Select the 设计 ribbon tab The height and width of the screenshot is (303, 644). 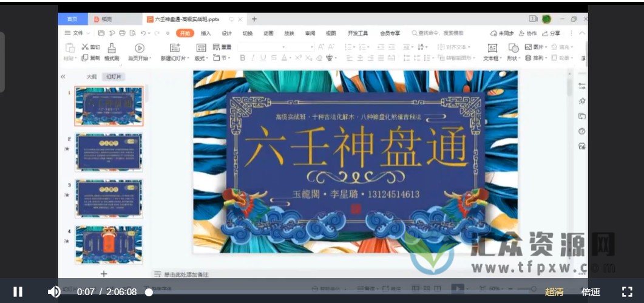pyautogui.click(x=227, y=33)
